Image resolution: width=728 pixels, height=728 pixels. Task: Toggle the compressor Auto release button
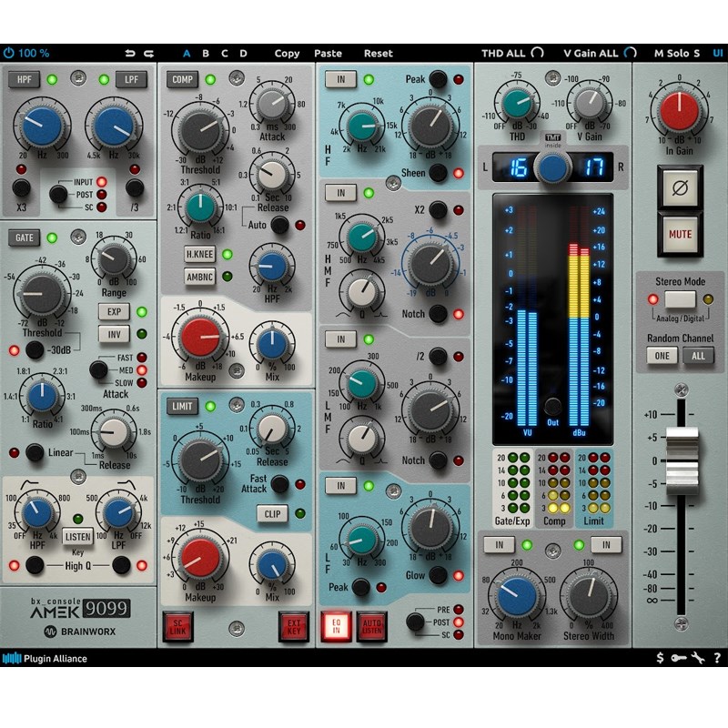[279, 225]
